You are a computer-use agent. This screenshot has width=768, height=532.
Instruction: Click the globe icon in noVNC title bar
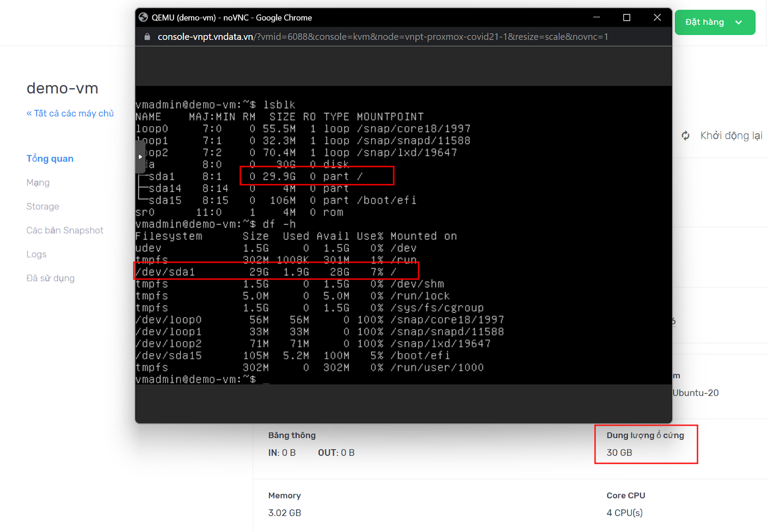[143, 18]
